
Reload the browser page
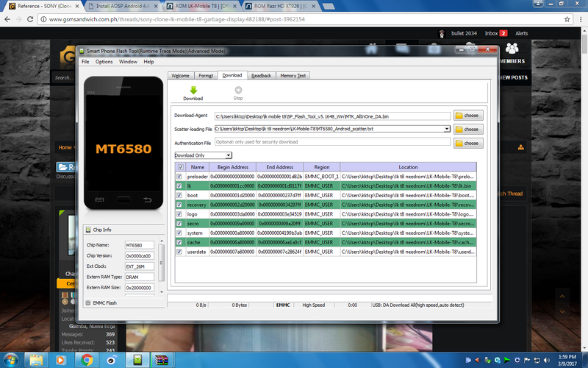pos(30,19)
